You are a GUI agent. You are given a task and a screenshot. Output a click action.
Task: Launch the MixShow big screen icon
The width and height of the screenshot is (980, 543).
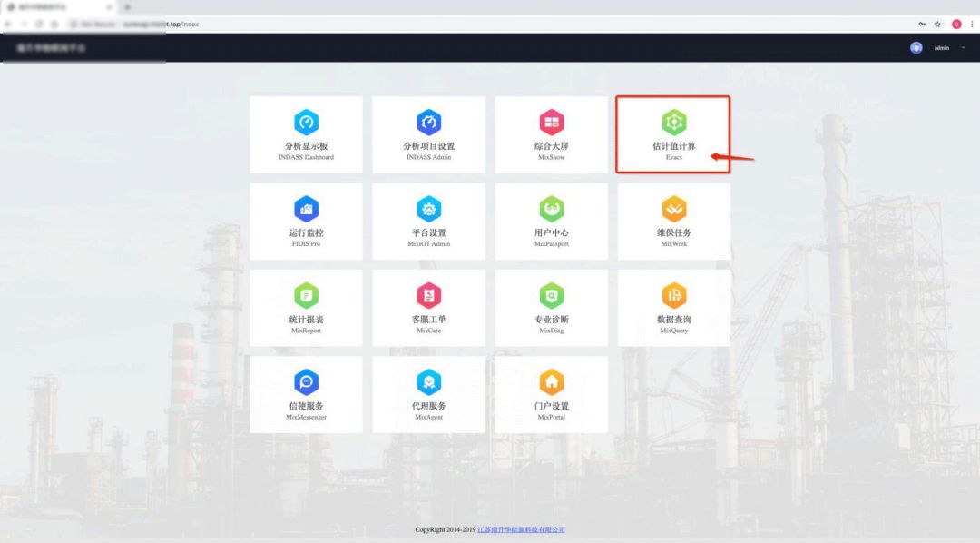(551, 123)
